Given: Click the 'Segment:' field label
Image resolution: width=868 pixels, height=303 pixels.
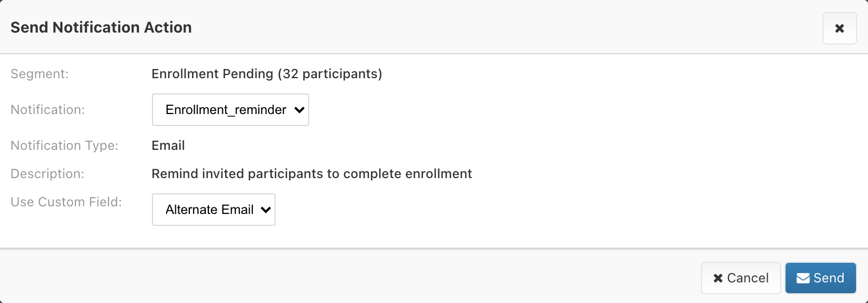Looking at the screenshot, I should 40,74.
